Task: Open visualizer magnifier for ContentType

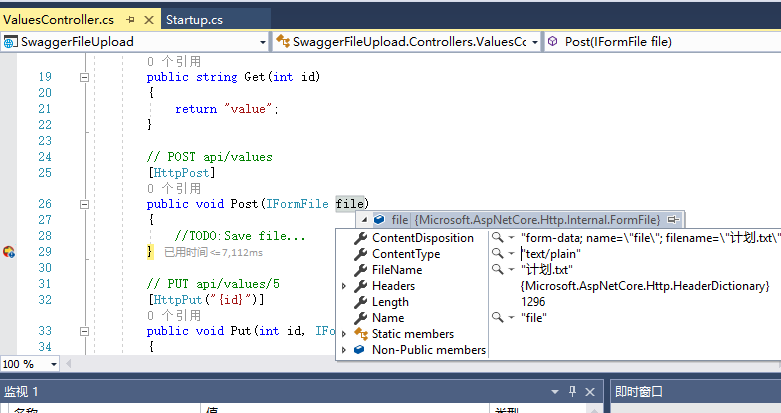Action: (x=497, y=254)
